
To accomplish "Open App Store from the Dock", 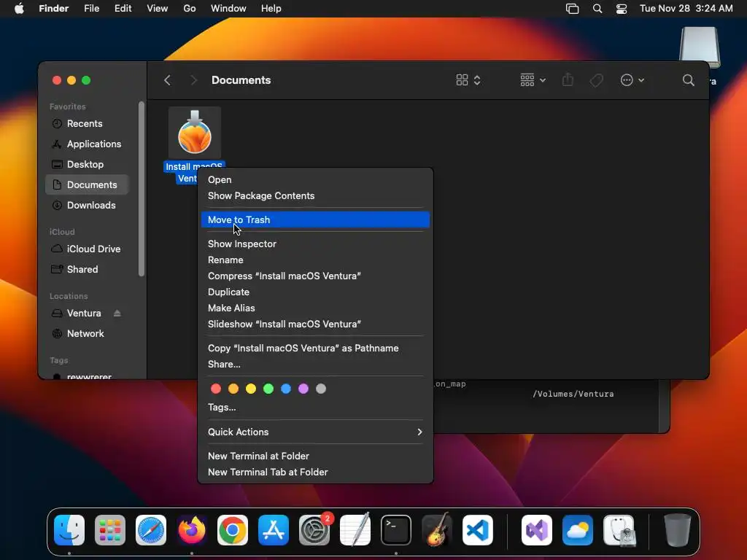I will click(274, 530).
